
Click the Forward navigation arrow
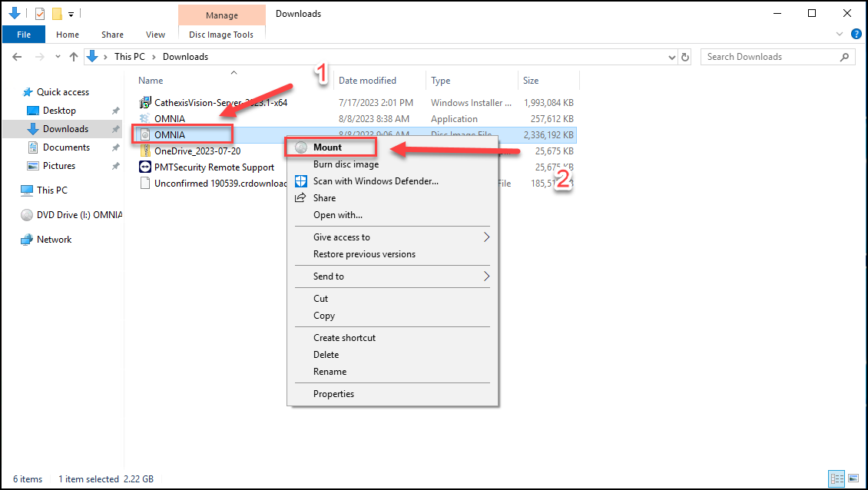pyautogui.click(x=39, y=57)
